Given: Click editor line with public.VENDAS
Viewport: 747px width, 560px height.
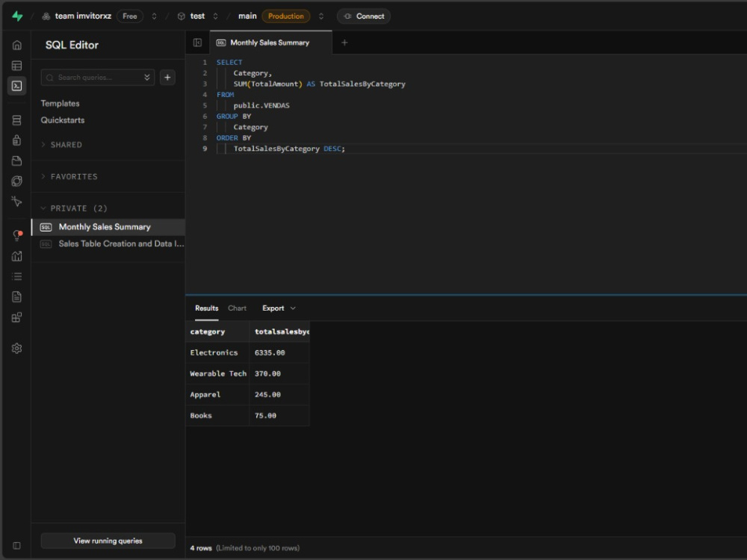Looking at the screenshot, I should tap(261, 105).
